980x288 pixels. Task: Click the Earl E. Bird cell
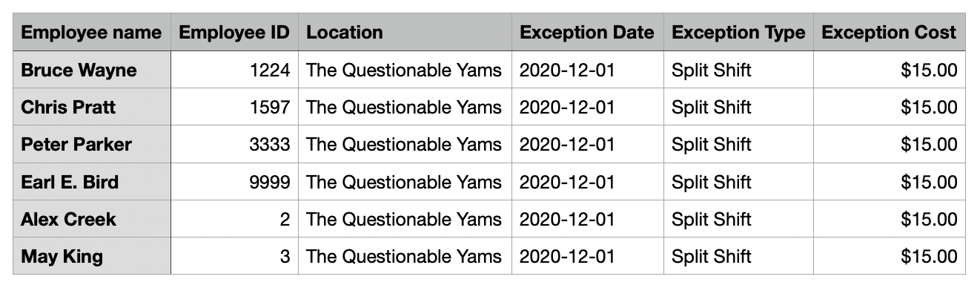(92, 182)
